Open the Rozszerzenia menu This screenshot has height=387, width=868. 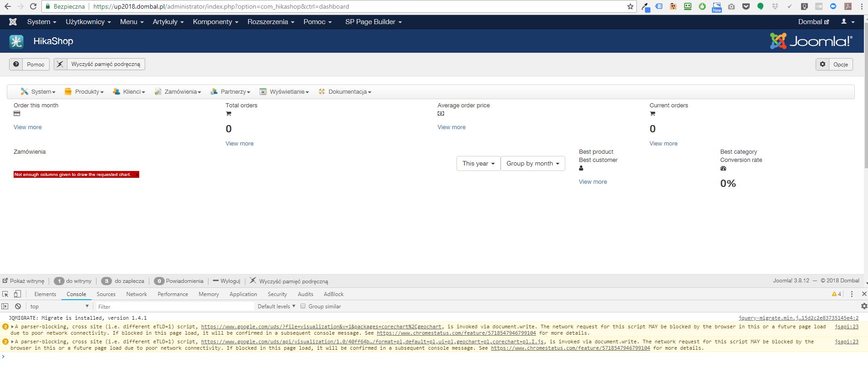pyautogui.click(x=271, y=22)
